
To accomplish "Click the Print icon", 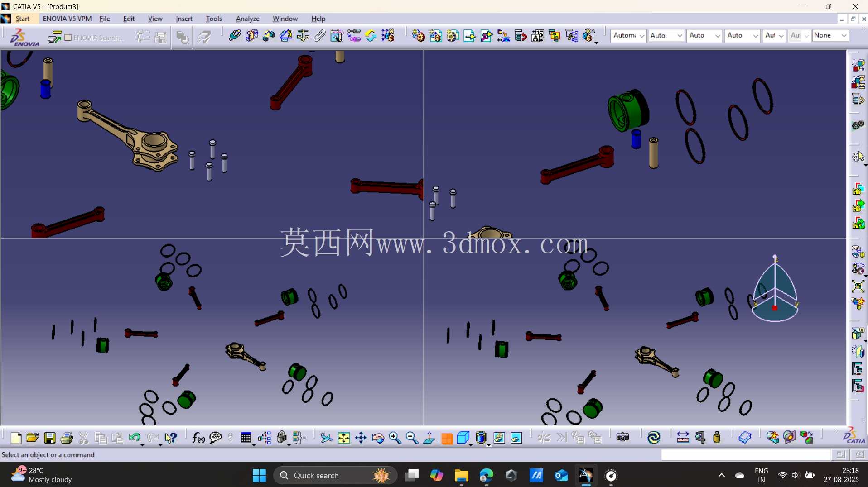I will (67, 438).
